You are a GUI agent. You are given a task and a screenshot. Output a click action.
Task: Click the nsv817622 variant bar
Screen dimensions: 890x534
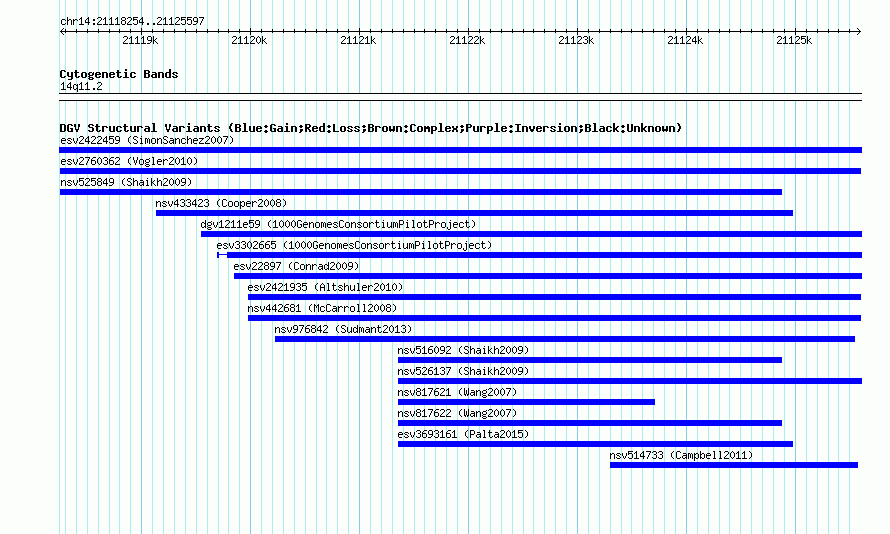point(590,423)
